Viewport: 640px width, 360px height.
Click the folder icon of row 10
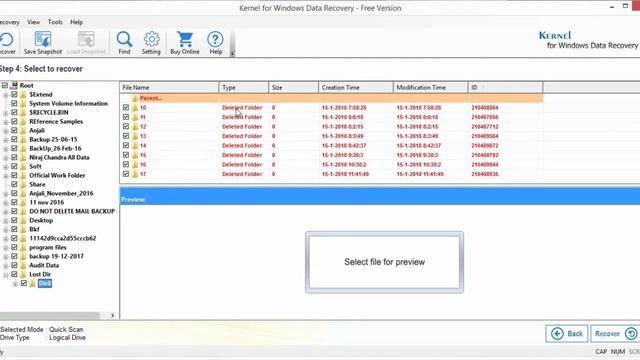pyautogui.click(x=135, y=108)
